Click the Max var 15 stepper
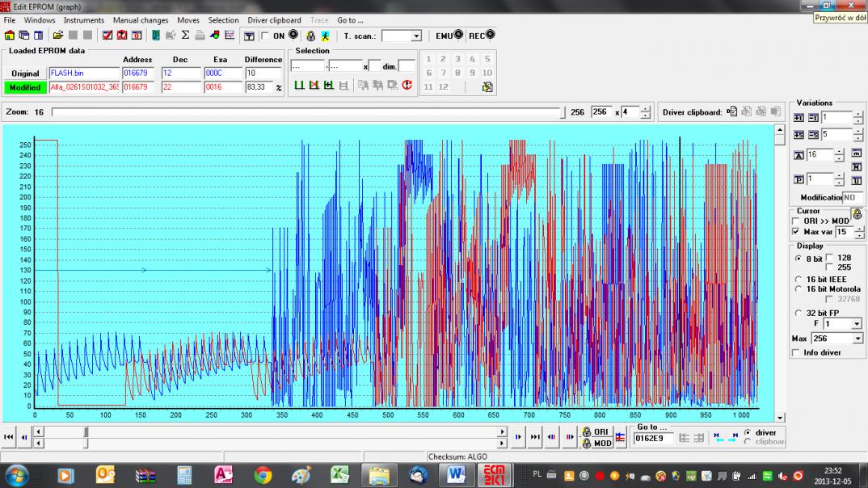The width and height of the screenshot is (868, 488). click(859, 233)
